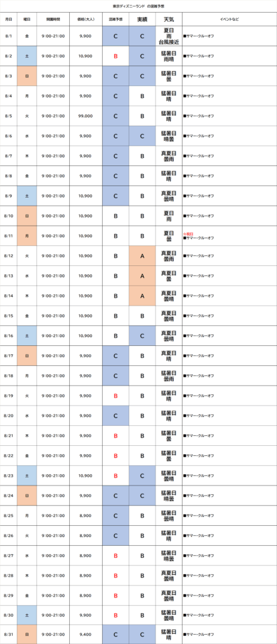This screenshot has height=644, width=277.
Task: Select the orange 日 cell for 8/24
Action: [26, 496]
